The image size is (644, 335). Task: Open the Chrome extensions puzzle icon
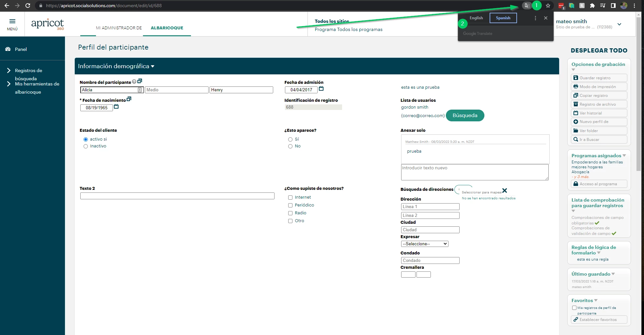coord(592,6)
